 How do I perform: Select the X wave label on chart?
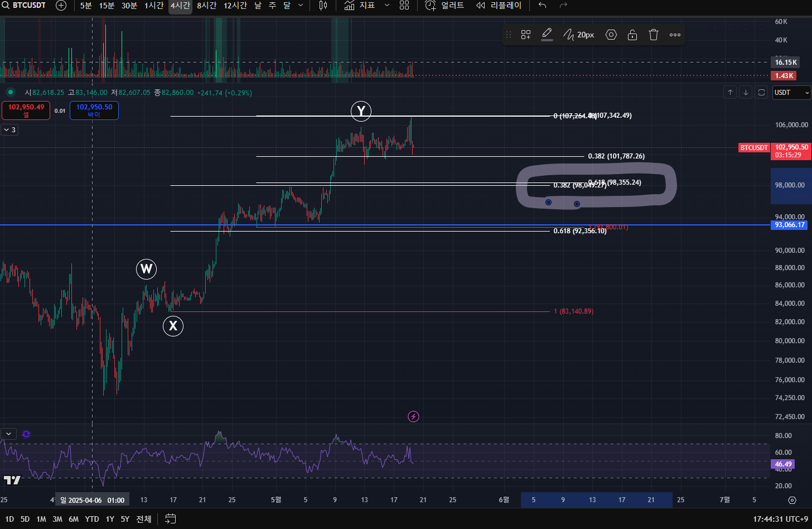(173, 326)
